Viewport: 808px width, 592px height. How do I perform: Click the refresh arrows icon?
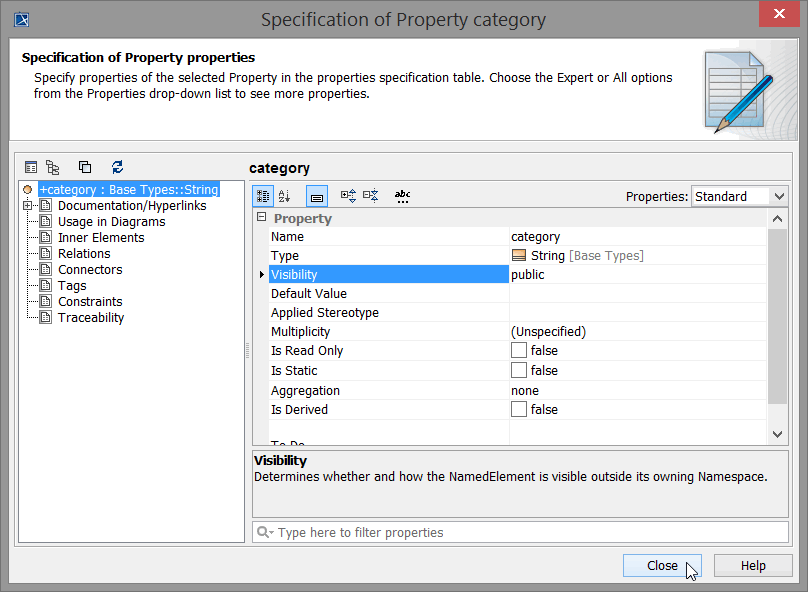(x=117, y=167)
